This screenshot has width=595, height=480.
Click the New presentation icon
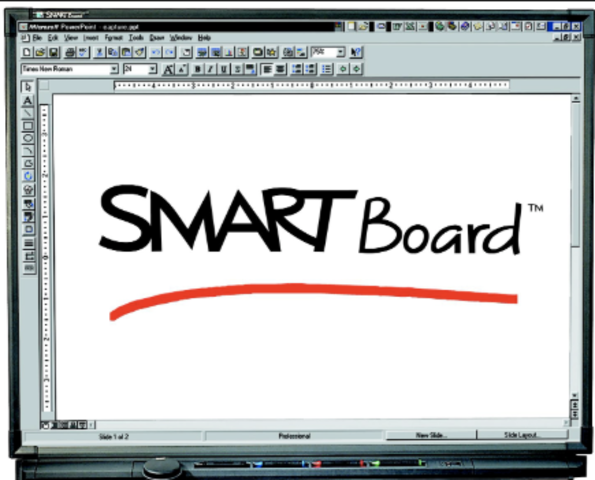(27, 52)
